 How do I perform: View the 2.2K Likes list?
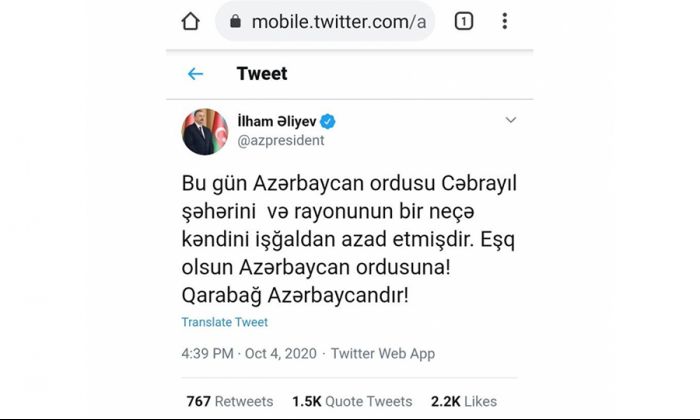pos(464,401)
